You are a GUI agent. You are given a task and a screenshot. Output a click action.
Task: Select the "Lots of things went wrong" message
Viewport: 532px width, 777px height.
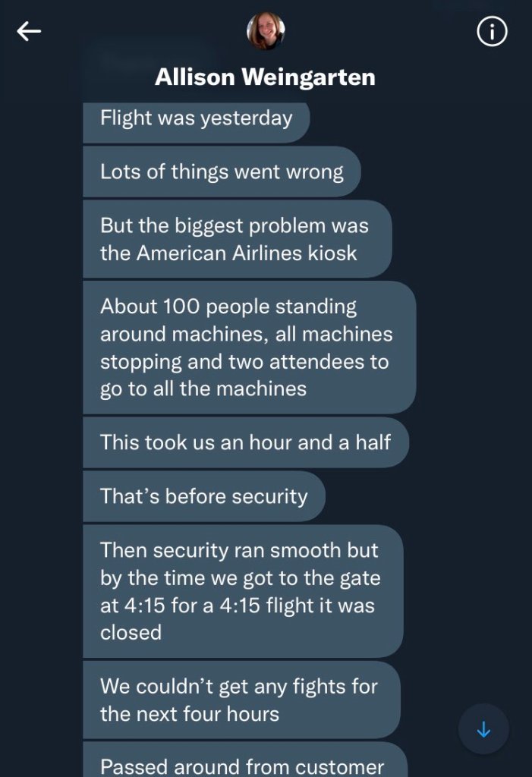[x=222, y=171]
